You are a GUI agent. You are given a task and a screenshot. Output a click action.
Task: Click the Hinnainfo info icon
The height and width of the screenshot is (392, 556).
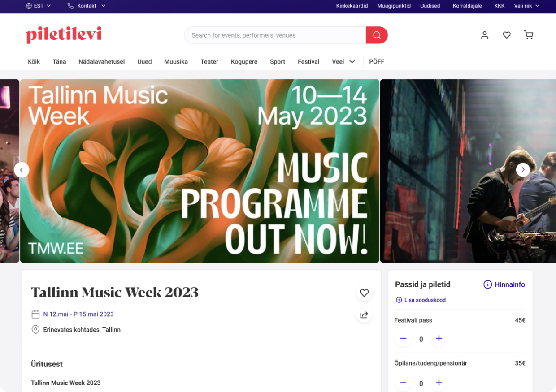pos(487,284)
